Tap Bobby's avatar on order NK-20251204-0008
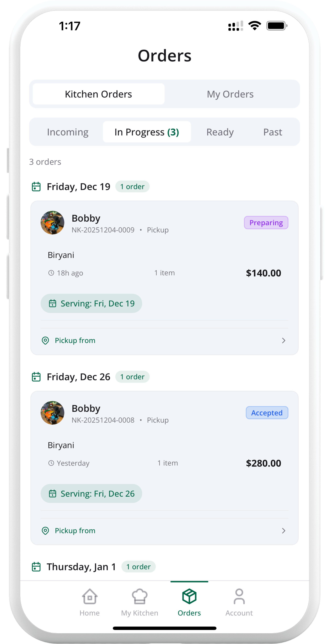 [x=53, y=413]
